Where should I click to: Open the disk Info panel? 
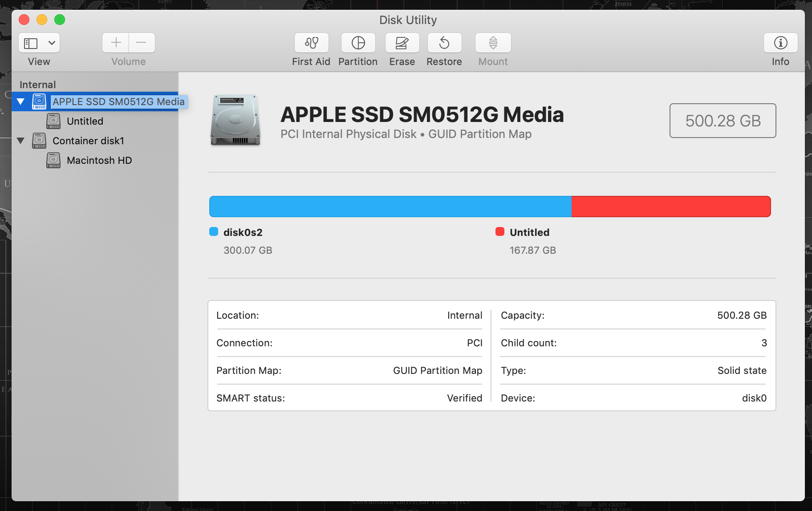(x=780, y=43)
